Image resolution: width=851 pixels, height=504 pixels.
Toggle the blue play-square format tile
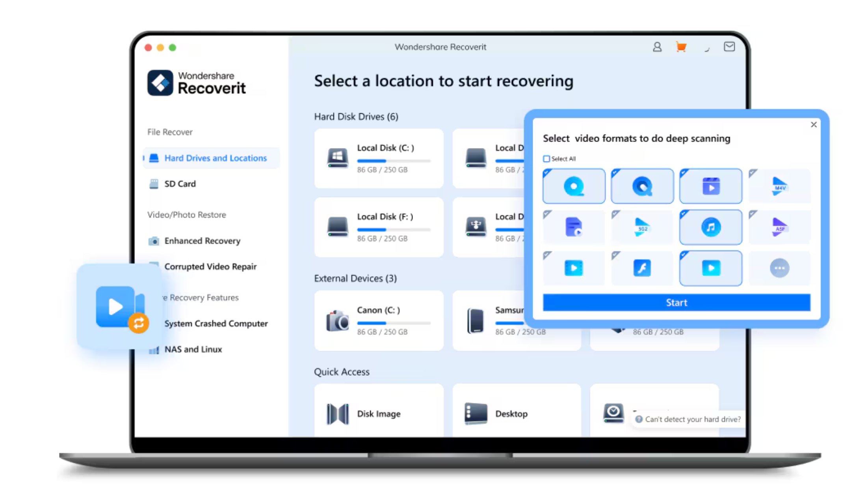coord(711,268)
